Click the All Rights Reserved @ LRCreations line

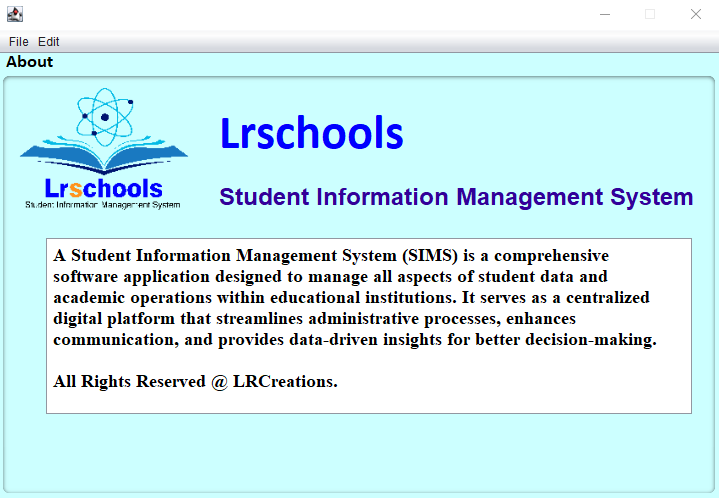coord(195,382)
